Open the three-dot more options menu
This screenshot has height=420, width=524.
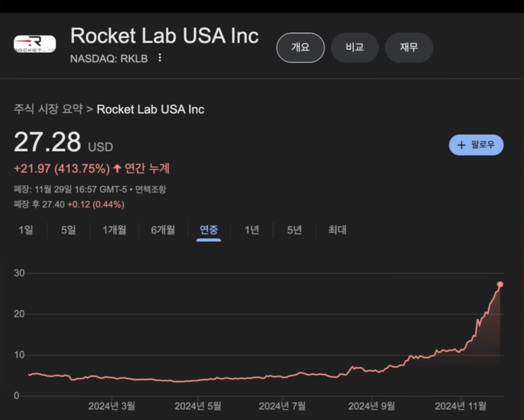[x=160, y=58]
